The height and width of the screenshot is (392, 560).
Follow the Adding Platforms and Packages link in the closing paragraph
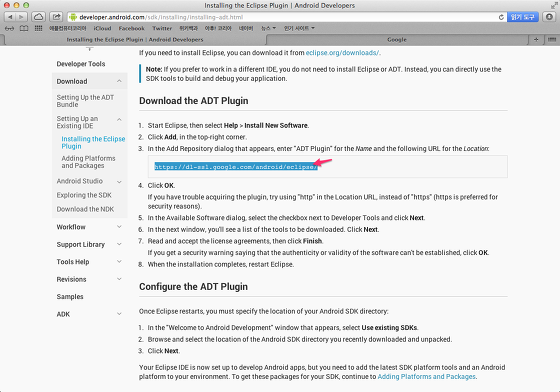[426, 377]
